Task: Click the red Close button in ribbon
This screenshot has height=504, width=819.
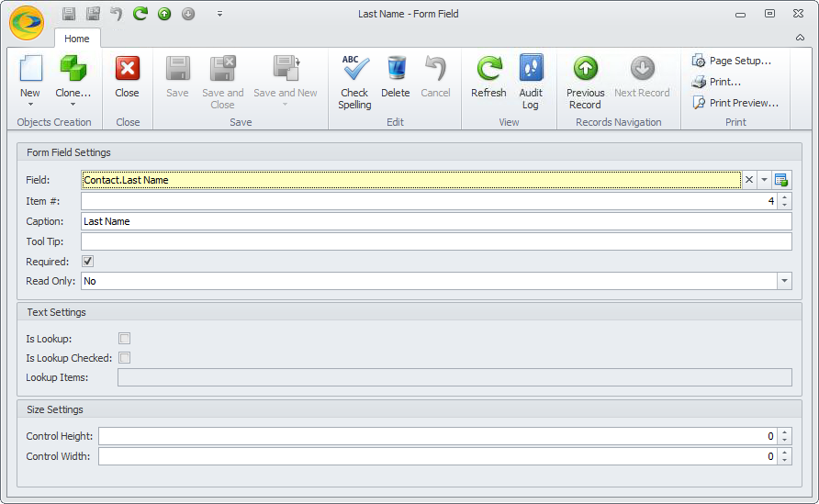Action: 127,77
